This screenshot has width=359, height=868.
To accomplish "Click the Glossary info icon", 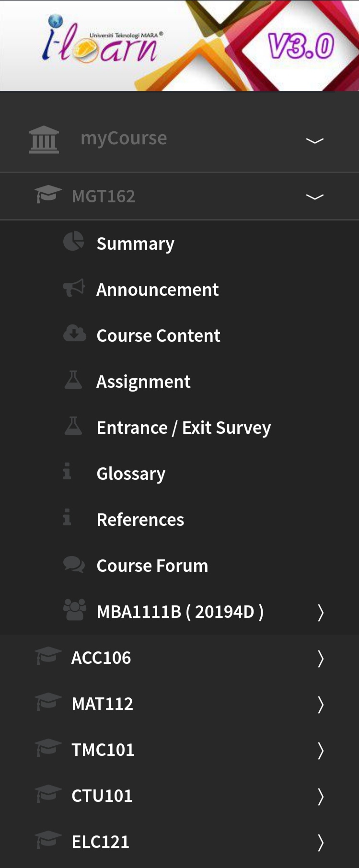I will [x=67, y=472].
